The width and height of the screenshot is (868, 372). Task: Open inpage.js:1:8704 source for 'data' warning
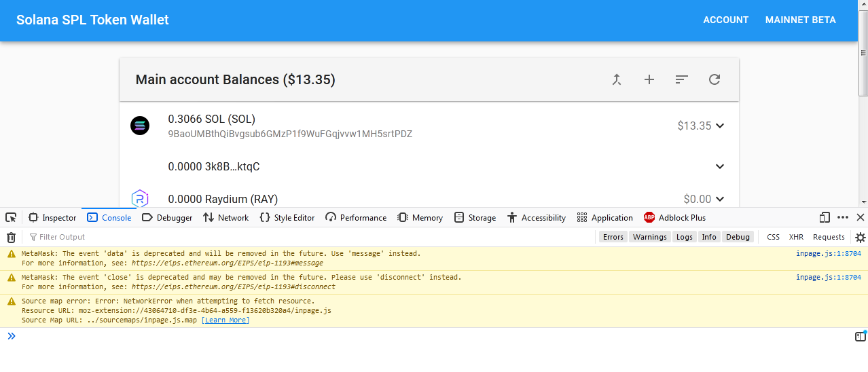[x=829, y=254]
